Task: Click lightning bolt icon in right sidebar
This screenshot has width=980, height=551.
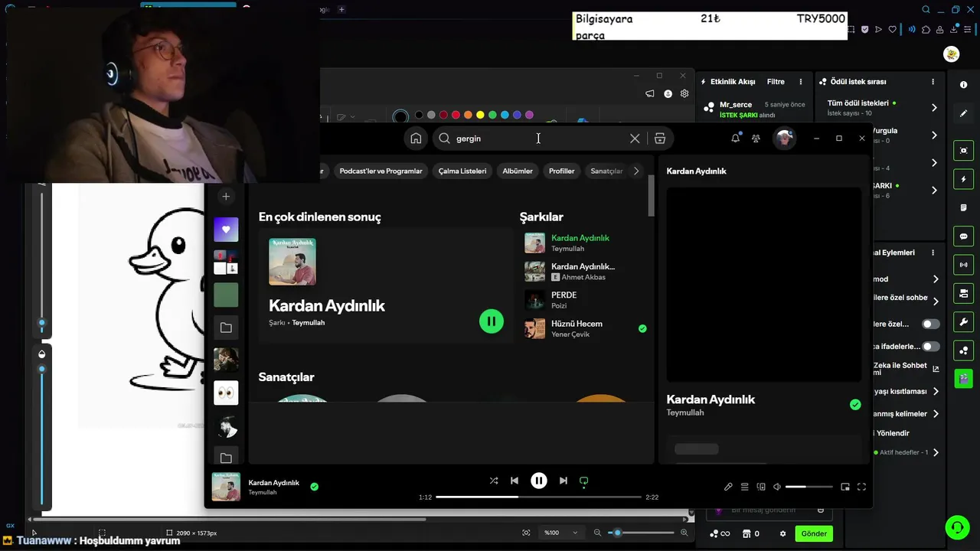Action: click(x=963, y=179)
